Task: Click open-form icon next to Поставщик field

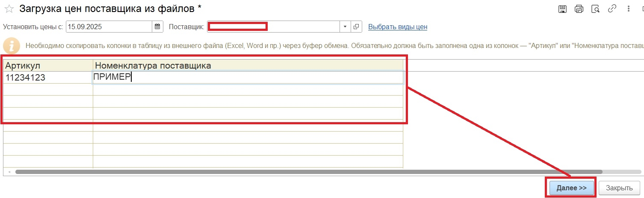Action: [356, 27]
